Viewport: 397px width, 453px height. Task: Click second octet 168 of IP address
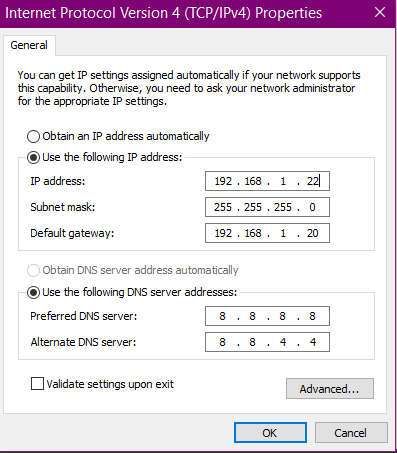(253, 181)
